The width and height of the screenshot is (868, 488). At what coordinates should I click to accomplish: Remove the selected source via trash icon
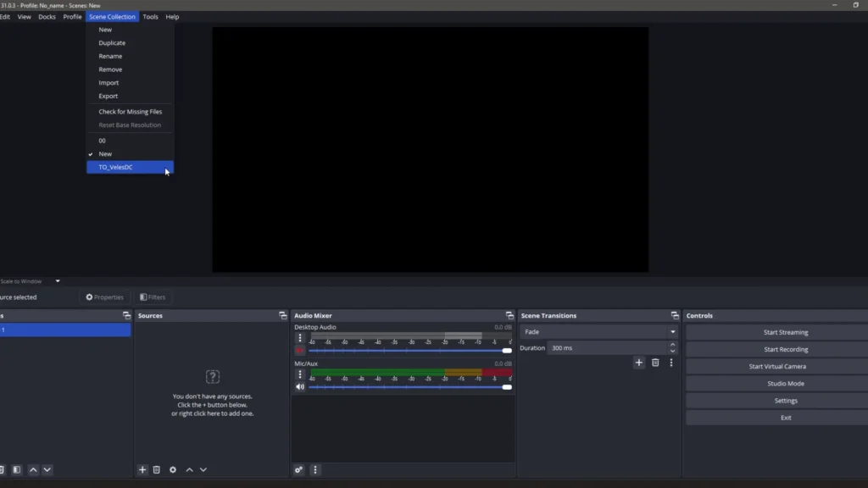(157, 469)
